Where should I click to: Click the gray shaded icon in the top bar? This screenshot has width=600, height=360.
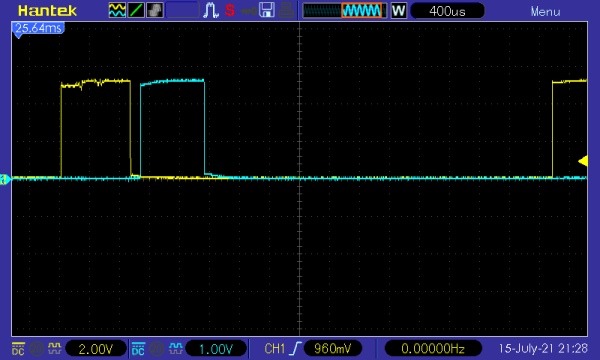pos(155,10)
